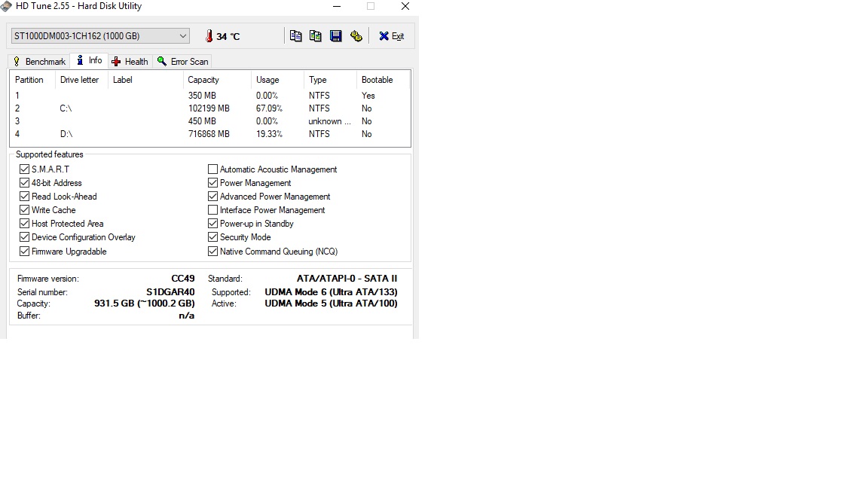Open the options gear icon
The image size is (868, 488).
click(x=356, y=36)
